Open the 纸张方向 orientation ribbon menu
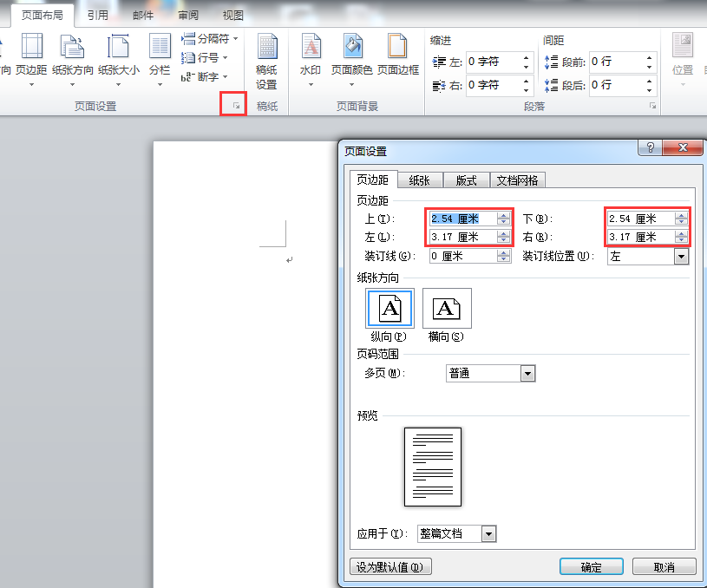This screenshot has height=588, width=707. click(72, 60)
